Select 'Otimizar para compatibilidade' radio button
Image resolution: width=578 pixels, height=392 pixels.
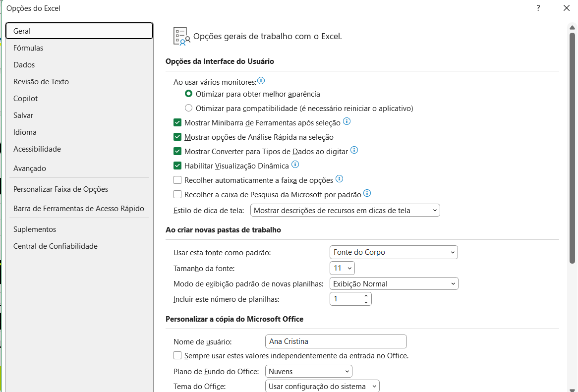pos(188,108)
